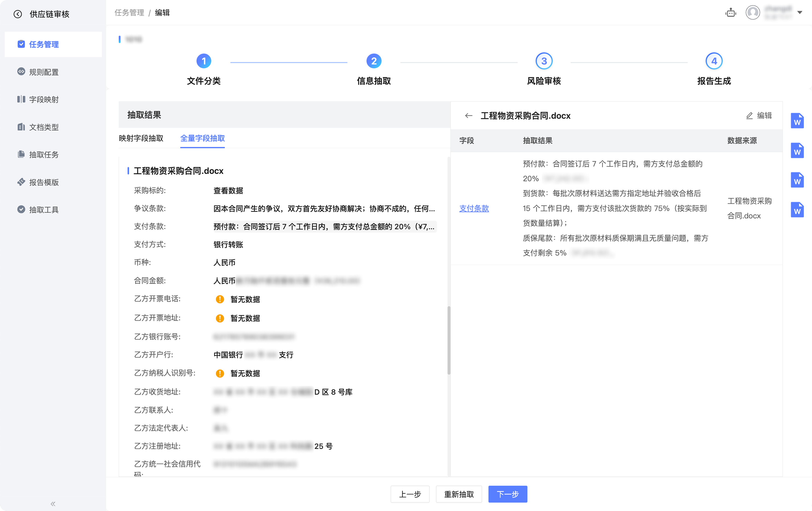812x511 pixels.
Task: Click the warning icon for 乙方纳税人识别号
Action: click(220, 373)
